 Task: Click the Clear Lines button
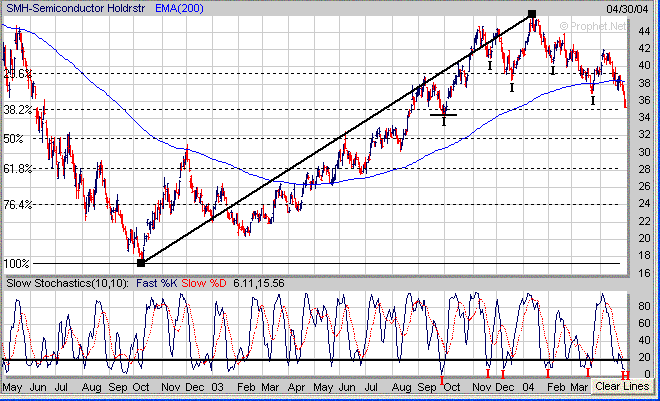622,386
